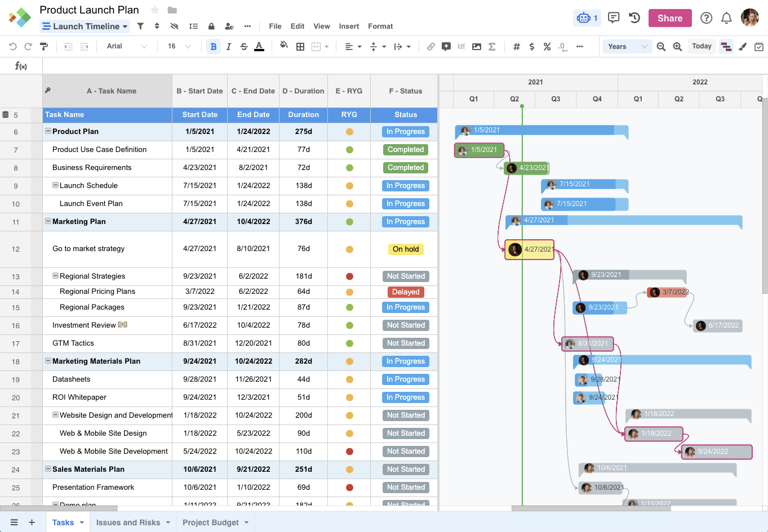The image size is (768, 532).
Task: Insert an image into the sheet
Action: click(476, 46)
